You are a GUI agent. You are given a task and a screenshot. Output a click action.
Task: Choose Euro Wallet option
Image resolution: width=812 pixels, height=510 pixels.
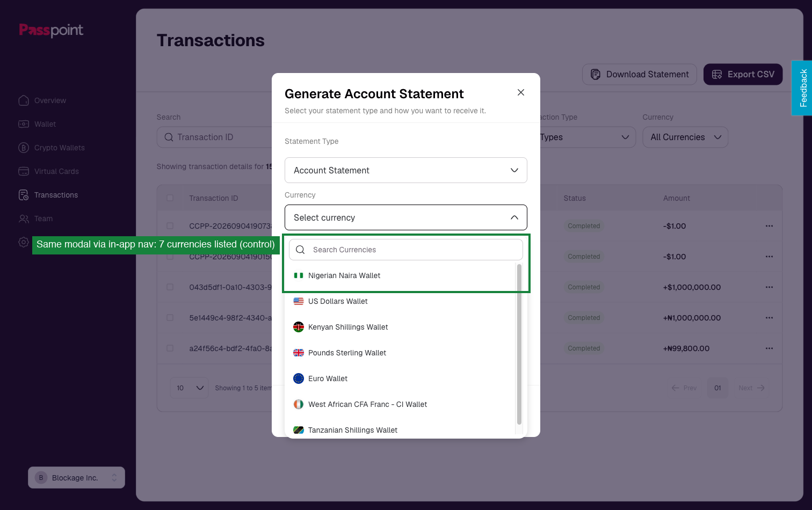click(400, 378)
